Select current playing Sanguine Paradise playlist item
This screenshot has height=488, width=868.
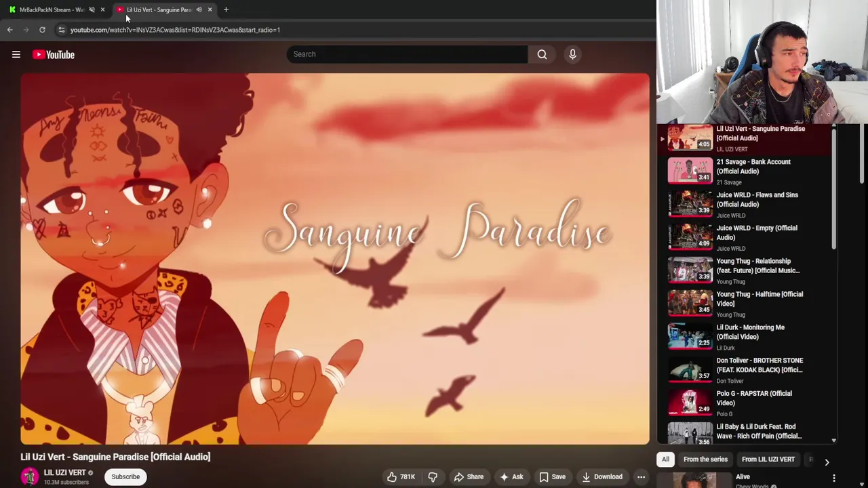click(x=745, y=139)
